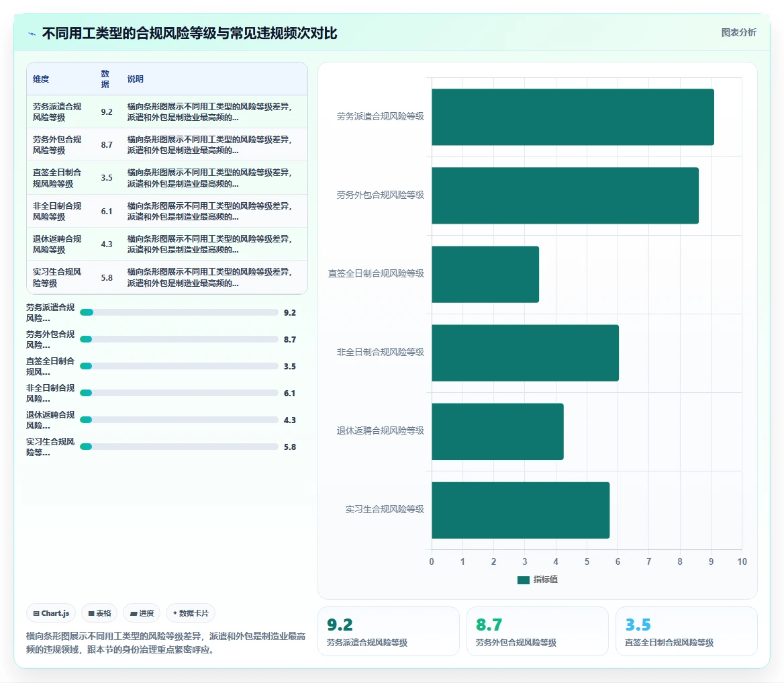Click the 劳务外包合规风险等级 chart bar
This screenshot has width=784, height=683.
coord(565,195)
